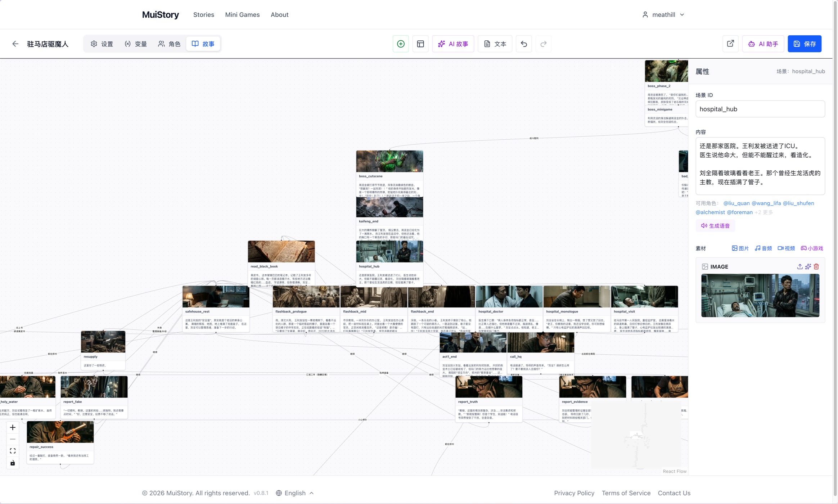Click the undo arrow icon

(x=524, y=44)
